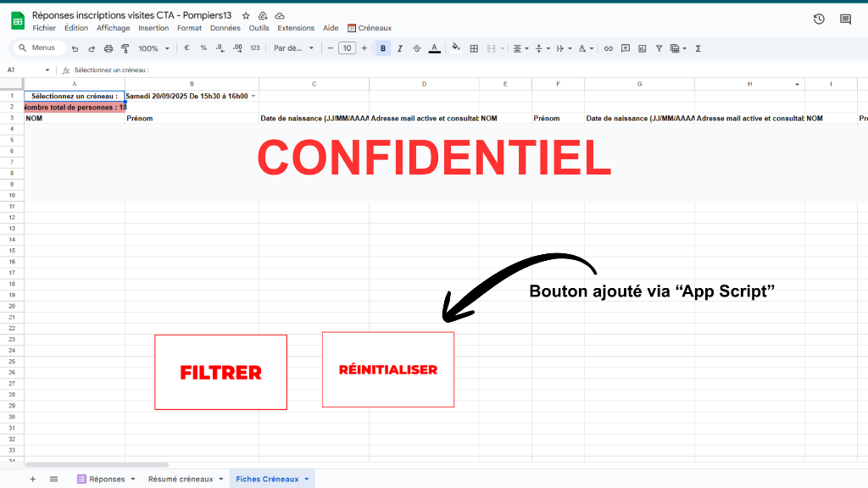
Task: Open the all sheets list
Action: [53, 480]
